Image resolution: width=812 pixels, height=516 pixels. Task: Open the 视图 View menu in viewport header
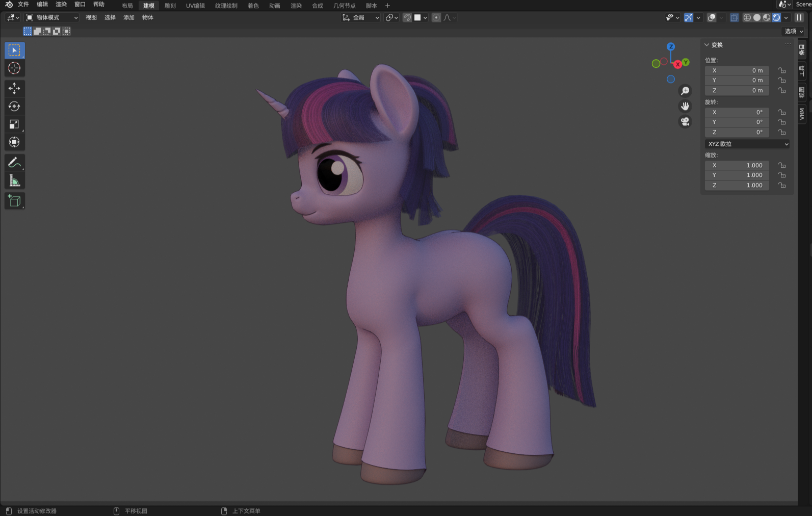[91, 17]
